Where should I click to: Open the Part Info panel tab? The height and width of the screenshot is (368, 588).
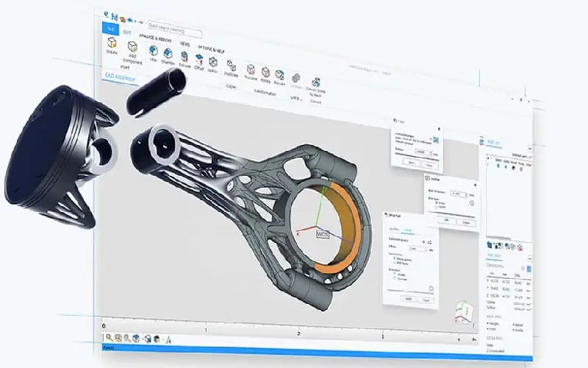coord(494,255)
